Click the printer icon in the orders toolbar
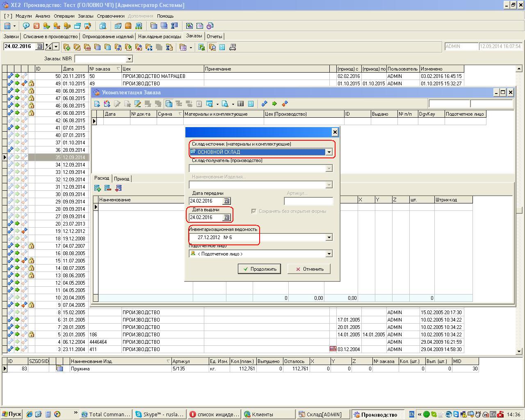Screen dimensions: 525x420 coord(233,47)
